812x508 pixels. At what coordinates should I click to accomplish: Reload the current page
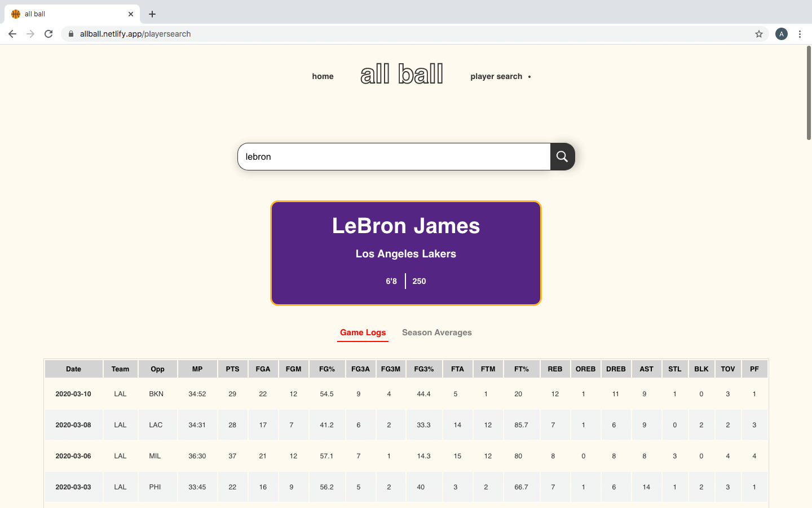(48, 34)
